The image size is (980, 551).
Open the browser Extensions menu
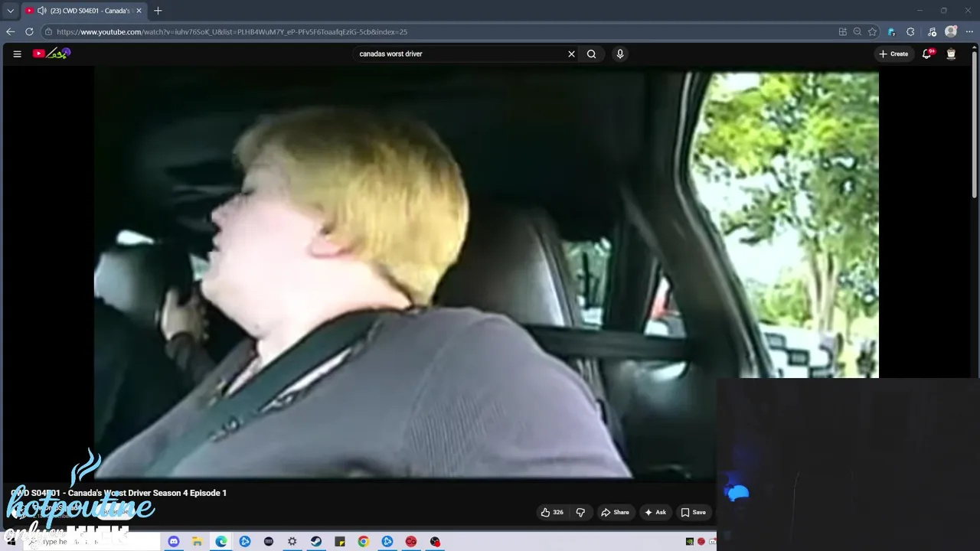(910, 31)
